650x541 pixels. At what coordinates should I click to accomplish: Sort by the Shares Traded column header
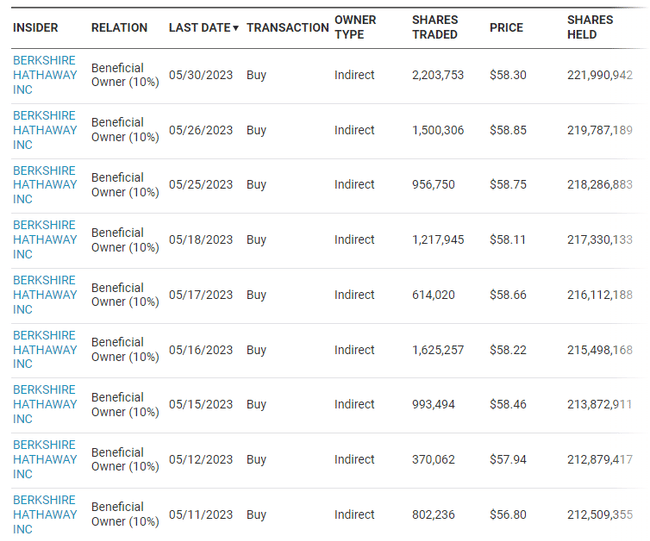click(435, 27)
